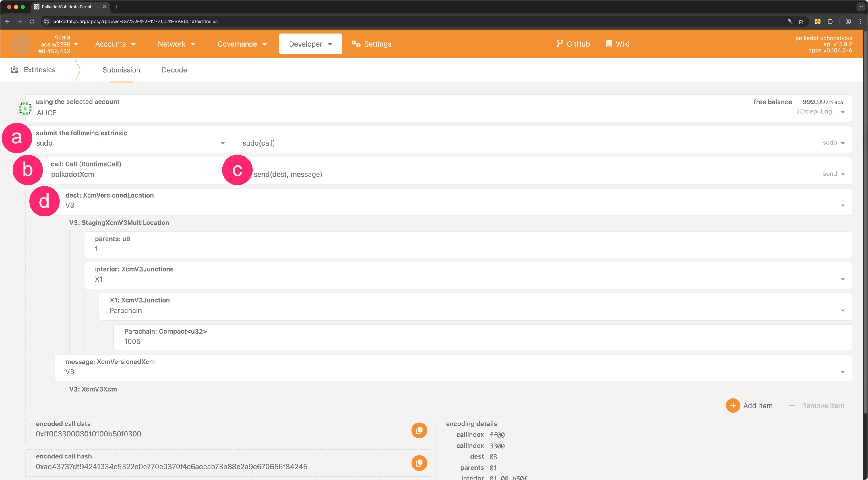Viewport: 868px width, 480px height.
Task: Bookmark this page with star icon
Action: click(x=801, y=21)
